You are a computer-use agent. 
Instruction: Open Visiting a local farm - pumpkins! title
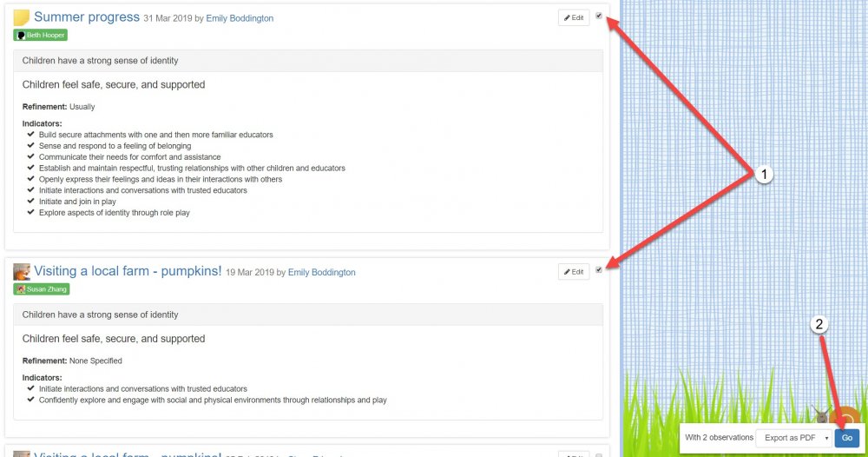coord(128,272)
